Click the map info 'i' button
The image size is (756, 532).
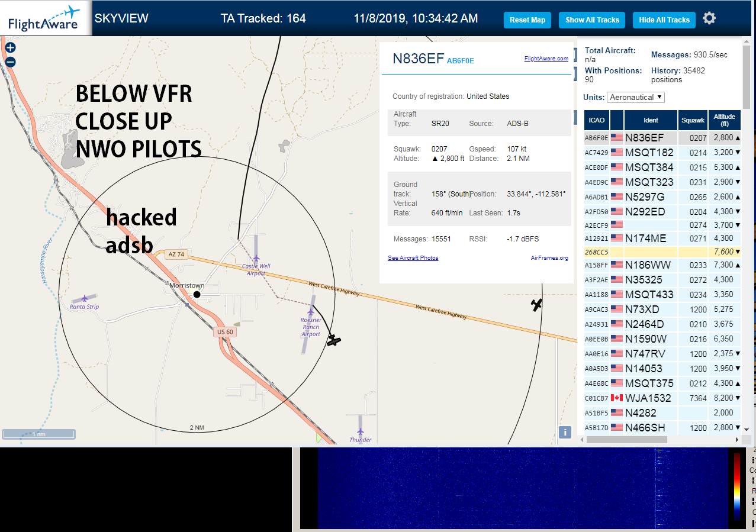565,432
